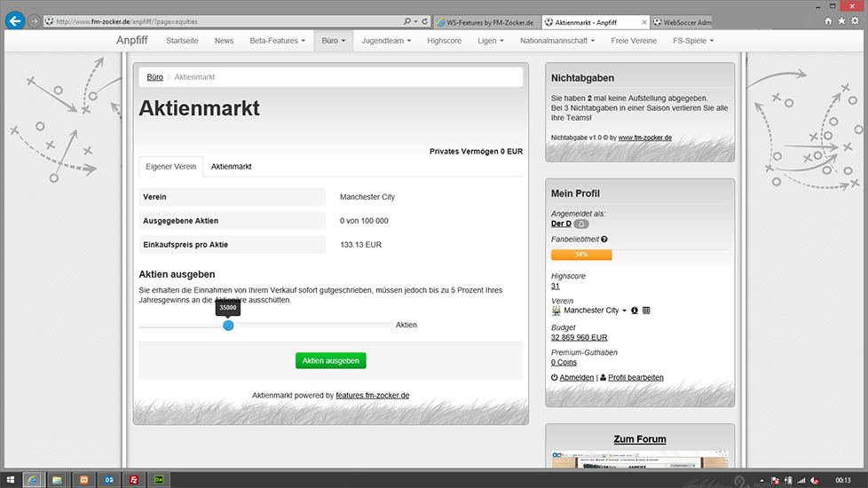The image size is (868, 488).
Task: Expand the Beta-Features dropdown menu
Action: (x=277, y=41)
